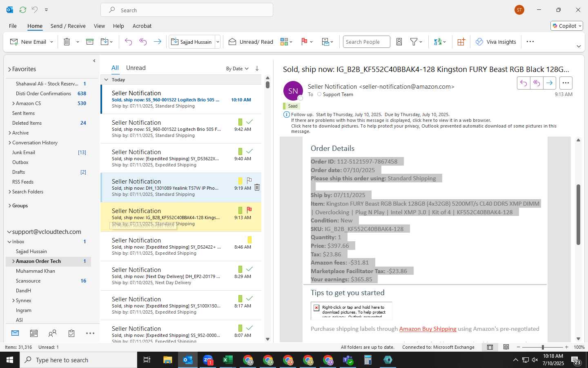Open the Acrobat tab

[x=142, y=26]
